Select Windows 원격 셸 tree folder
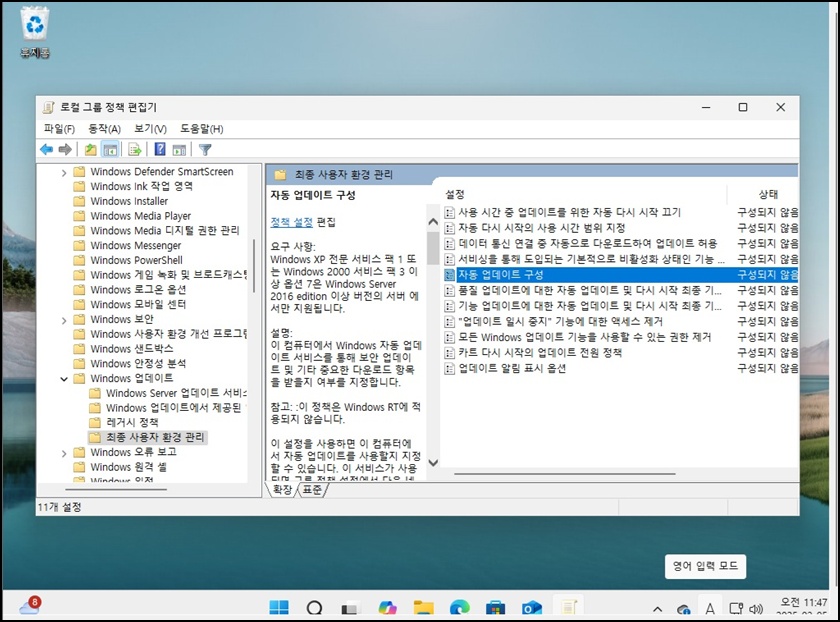Screen dimensions: 840x622 (128, 468)
